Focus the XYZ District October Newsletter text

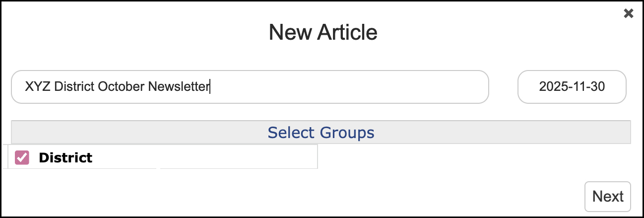click(x=118, y=87)
